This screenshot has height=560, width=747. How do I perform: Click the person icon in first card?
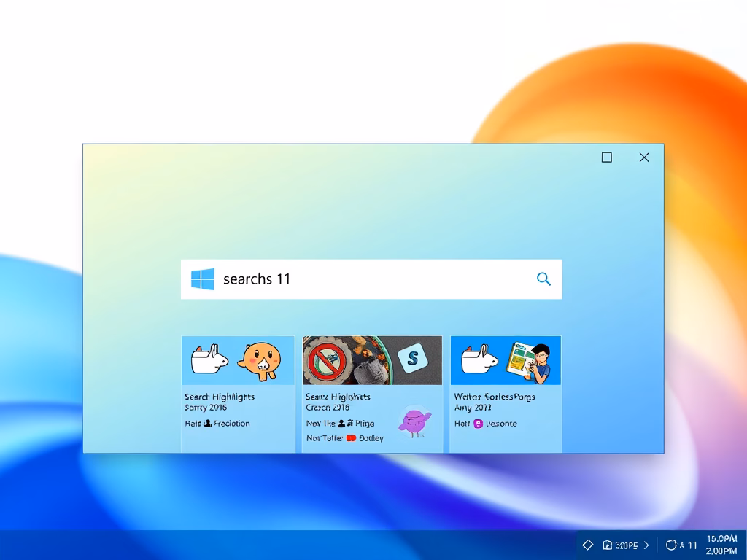point(208,423)
